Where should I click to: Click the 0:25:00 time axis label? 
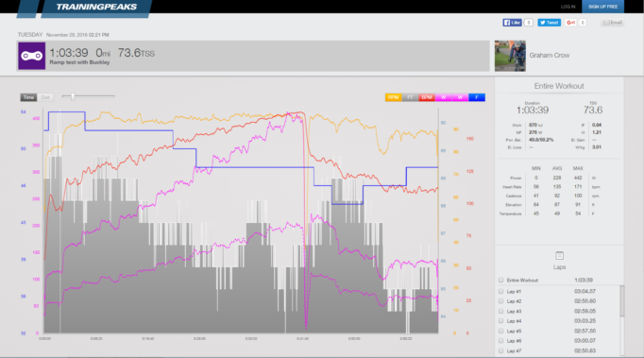click(x=199, y=339)
